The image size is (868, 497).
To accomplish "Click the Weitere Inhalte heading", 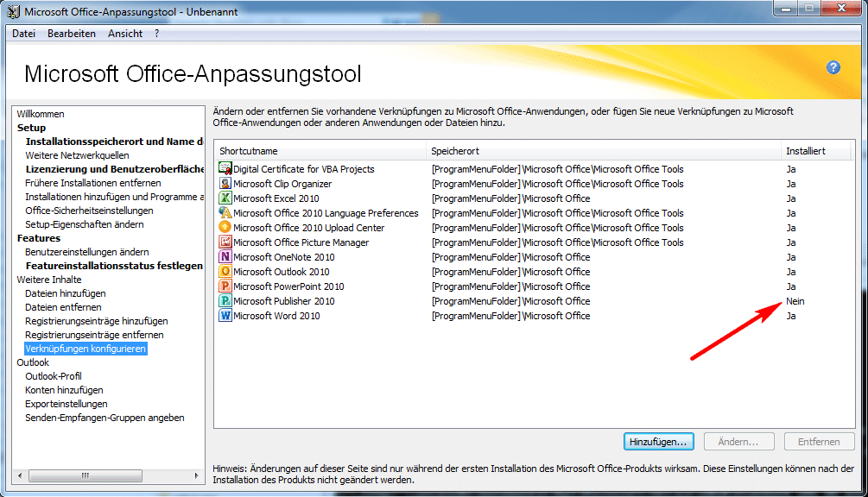I will pos(49,280).
